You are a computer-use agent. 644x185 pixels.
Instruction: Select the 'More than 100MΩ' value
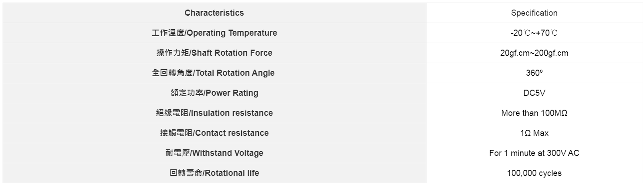(534, 113)
